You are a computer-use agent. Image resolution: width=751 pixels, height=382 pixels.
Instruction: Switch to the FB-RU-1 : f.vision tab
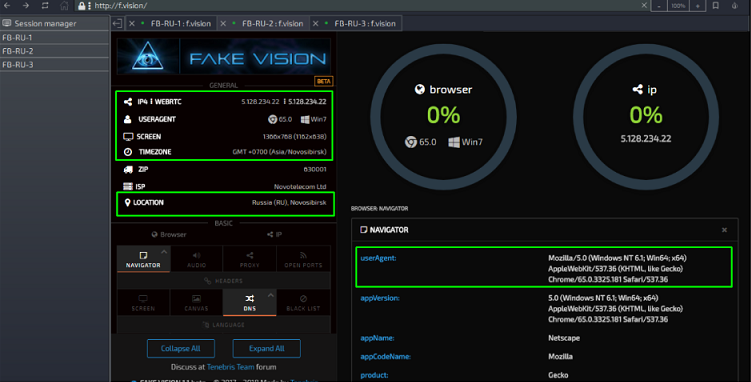[180, 23]
